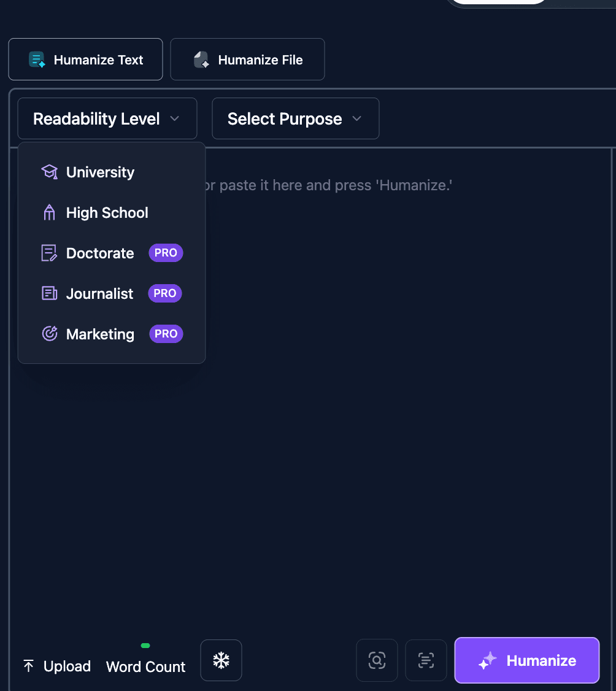
Task: Click the Upload link
Action: point(67,666)
